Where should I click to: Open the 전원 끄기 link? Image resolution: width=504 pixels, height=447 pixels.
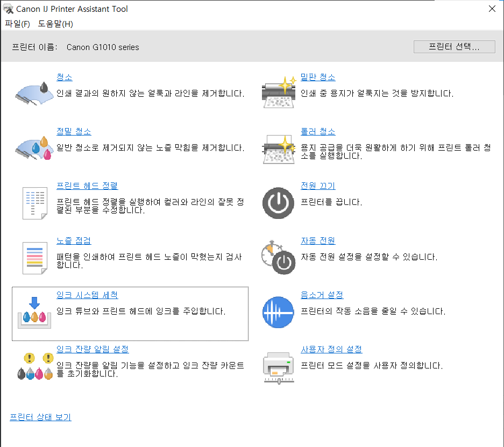[318, 186]
